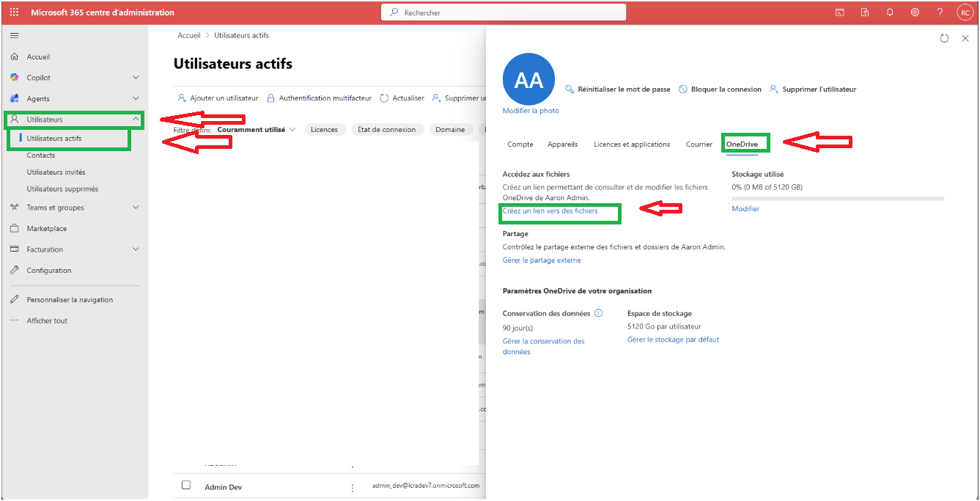Click the Actualiser toolbar button
Viewport: 980px width, 501px height.
click(402, 98)
